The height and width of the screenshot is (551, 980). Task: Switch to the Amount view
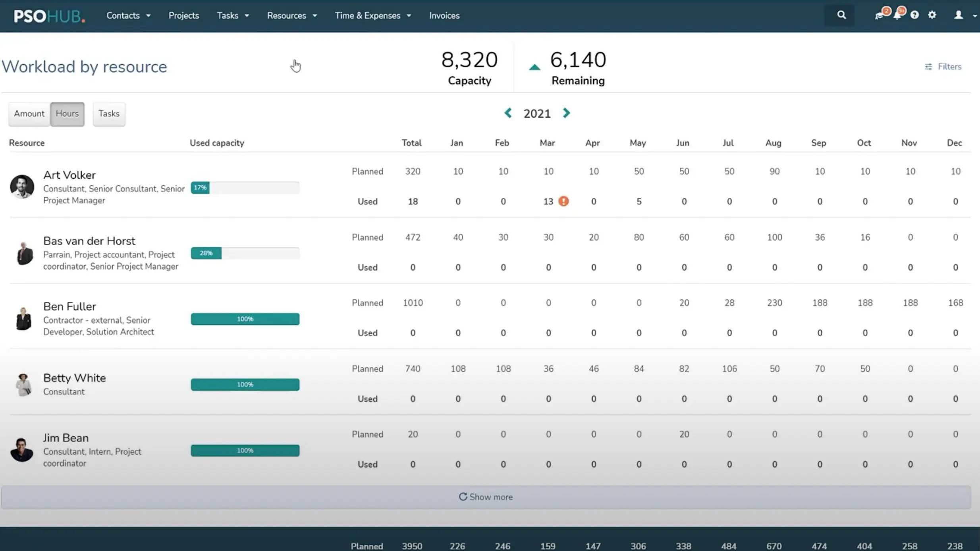click(x=29, y=114)
